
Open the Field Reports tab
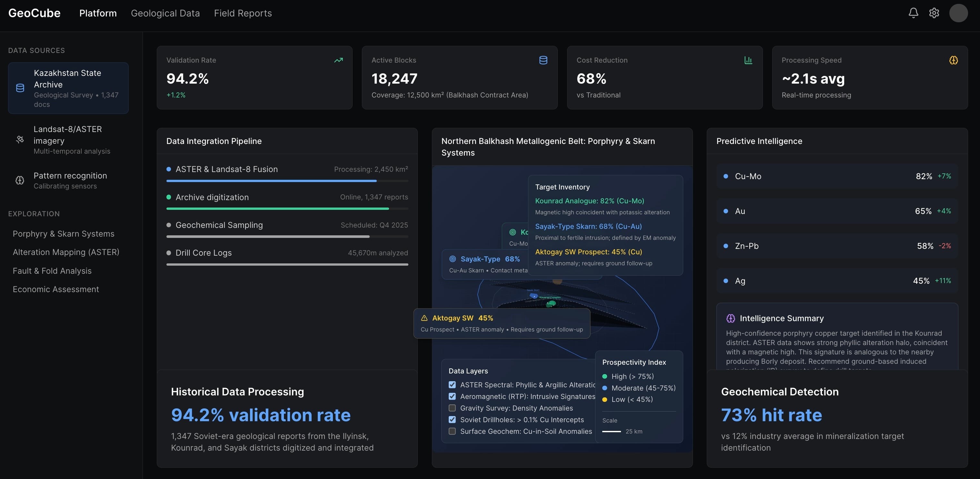(x=243, y=13)
